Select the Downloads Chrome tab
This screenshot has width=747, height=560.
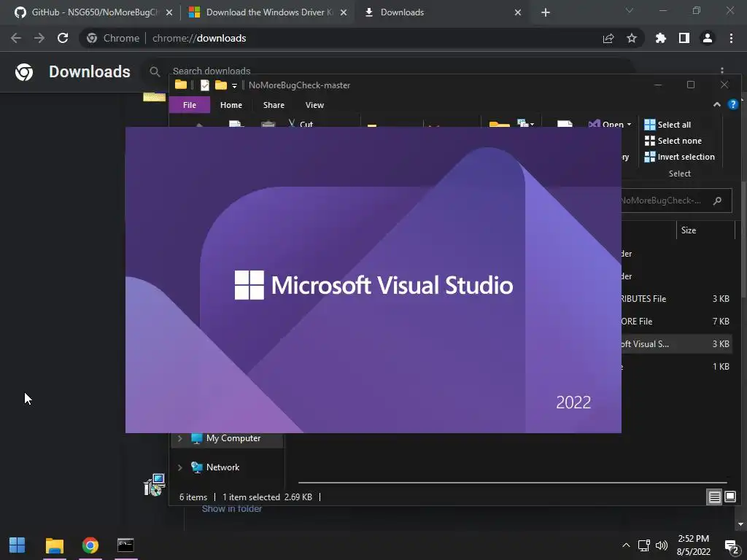[443, 12]
